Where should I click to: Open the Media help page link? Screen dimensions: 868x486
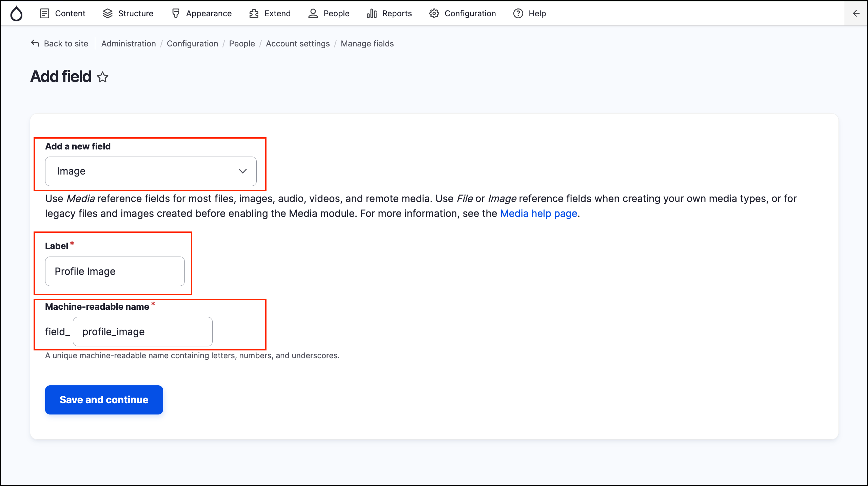coord(538,214)
